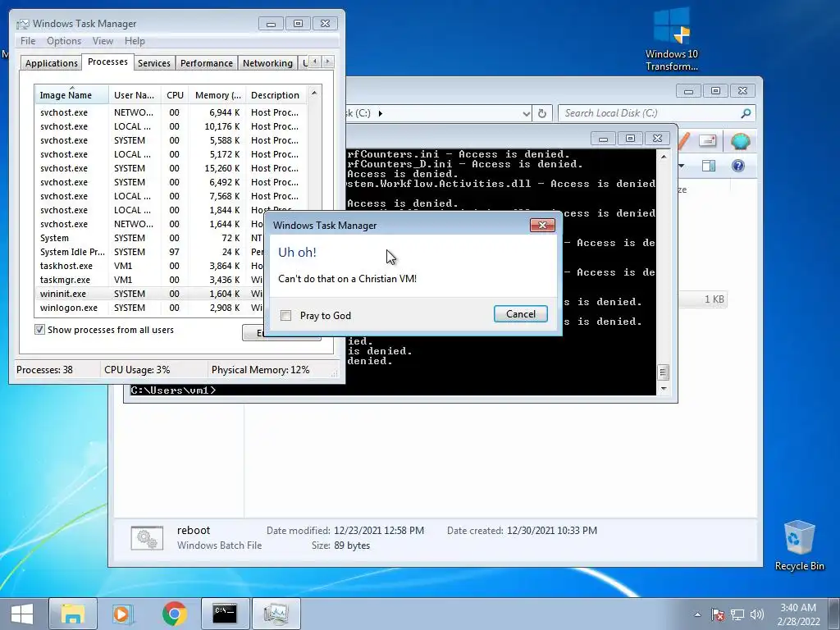Click the search magnifier in Explorer
The image size is (840, 630).
(x=746, y=113)
